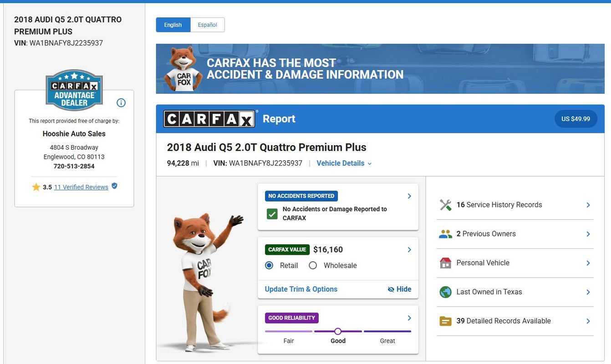Expand Personal Vehicle row chevron
The image size is (611, 364).
(x=588, y=263)
